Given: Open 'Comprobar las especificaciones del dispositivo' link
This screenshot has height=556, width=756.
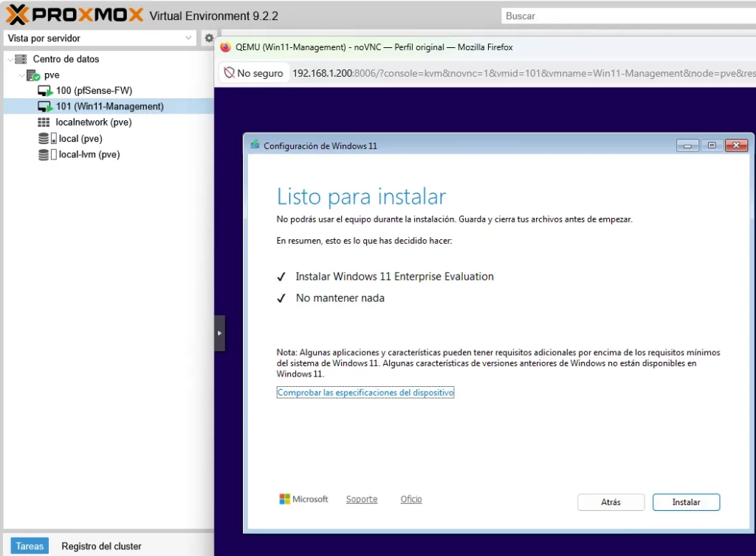Looking at the screenshot, I should [365, 393].
